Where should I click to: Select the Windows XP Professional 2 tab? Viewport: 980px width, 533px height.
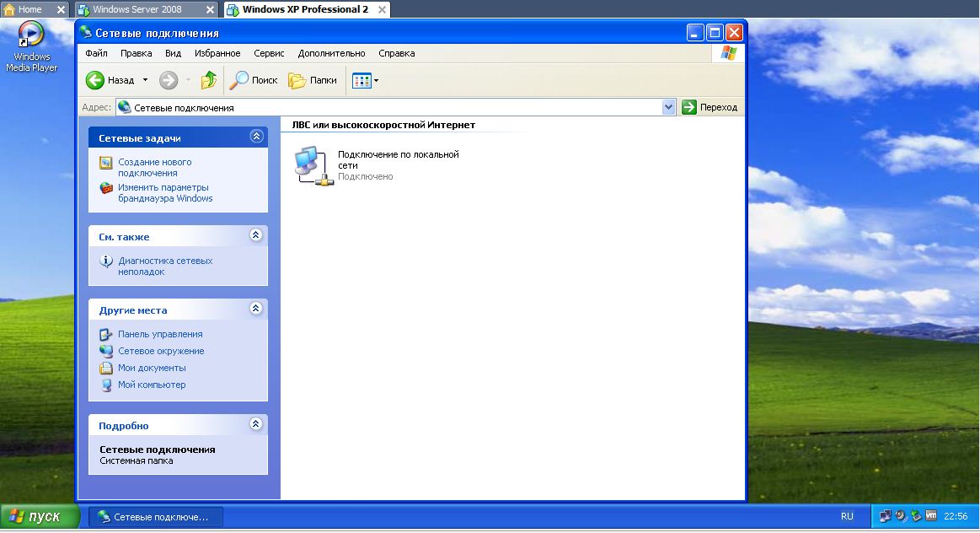pos(305,9)
